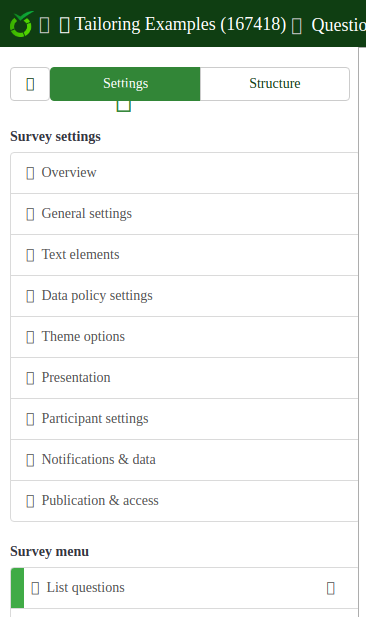This screenshot has height=617, width=366.
Task: Open the Overview settings entry
Action: click(x=184, y=173)
